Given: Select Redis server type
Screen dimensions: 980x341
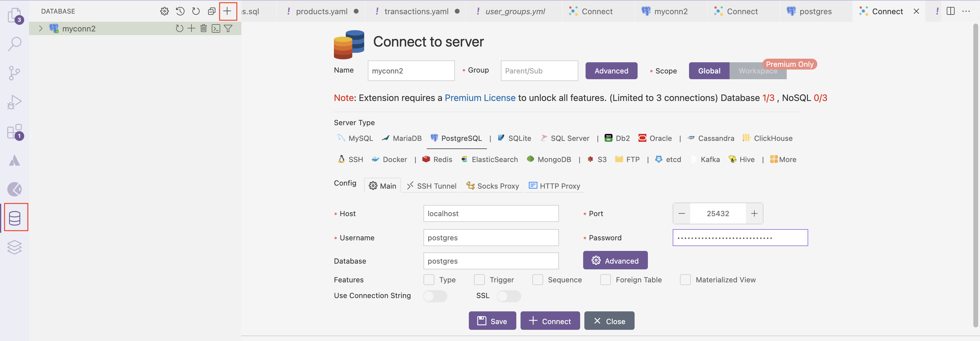Looking at the screenshot, I should [x=437, y=159].
